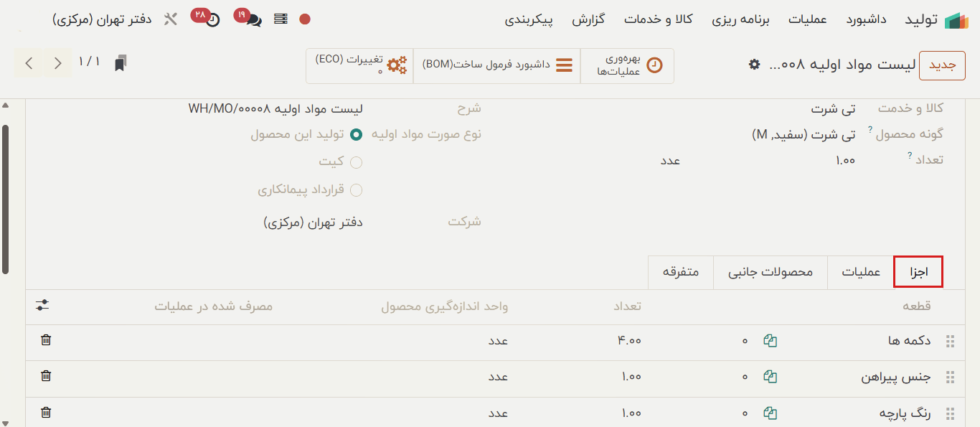Image resolution: width=980 pixels, height=427 pixels.
Task: Open the گزارش menu
Action: pos(588,19)
